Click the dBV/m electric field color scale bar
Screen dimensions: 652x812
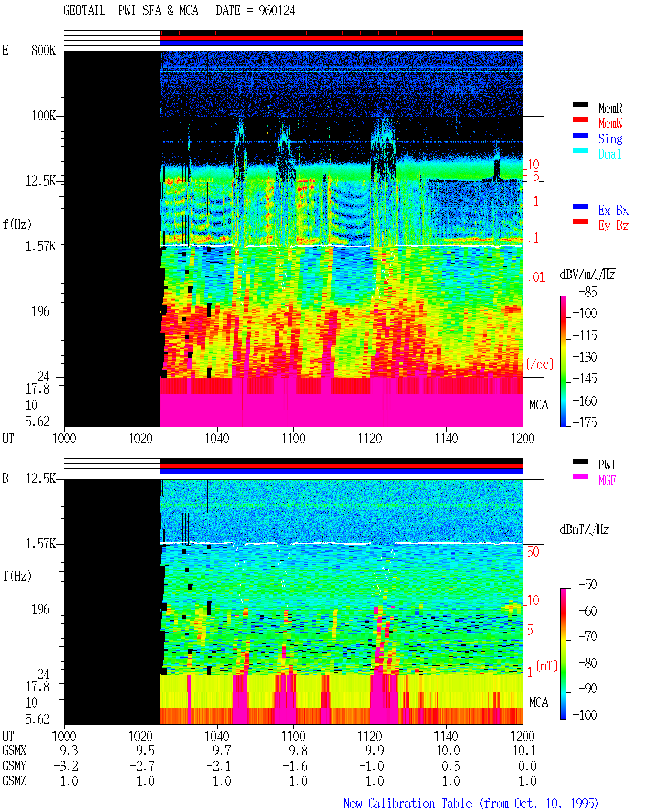(563, 361)
